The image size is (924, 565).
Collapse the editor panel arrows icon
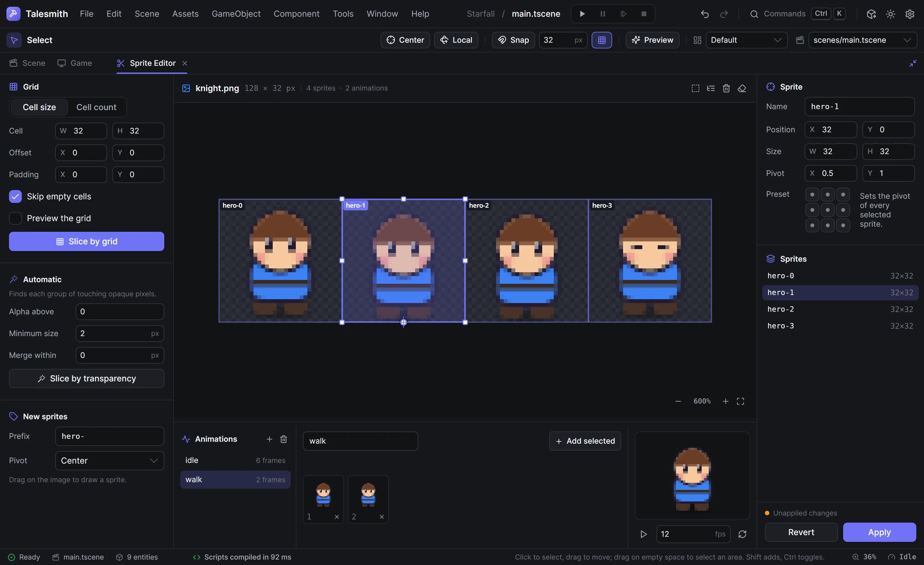tap(913, 63)
